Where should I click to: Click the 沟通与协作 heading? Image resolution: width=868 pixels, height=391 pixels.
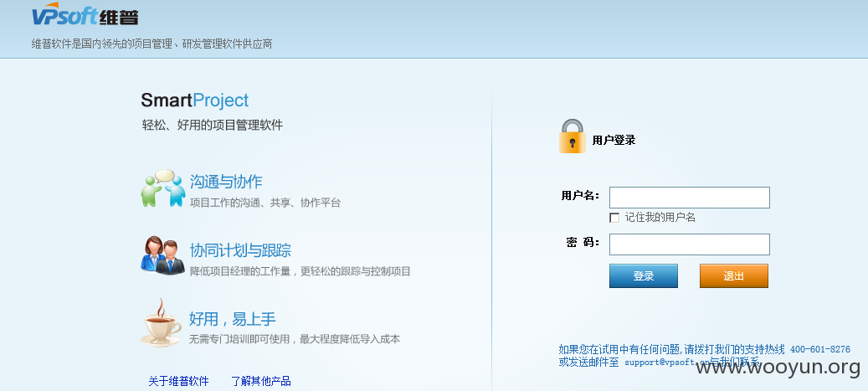tap(226, 182)
